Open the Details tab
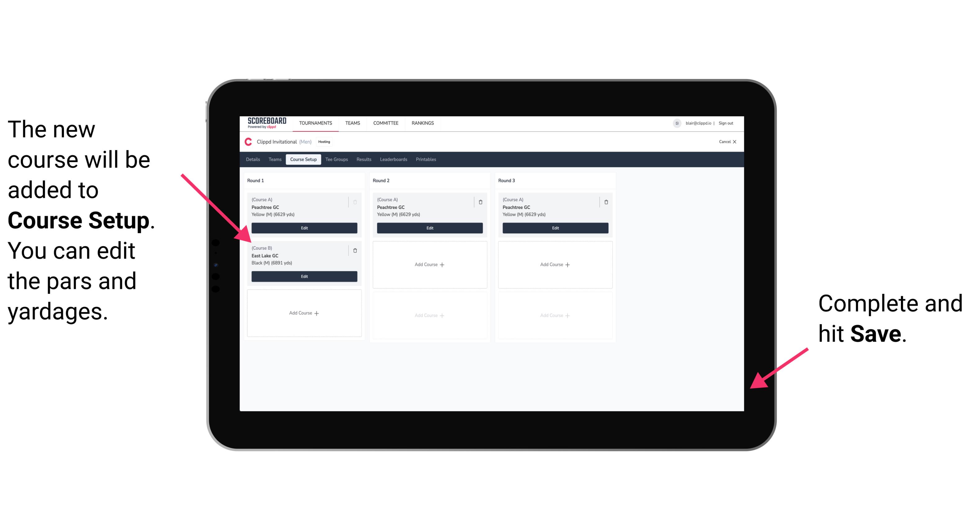980x527 pixels. (x=253, y=159)
